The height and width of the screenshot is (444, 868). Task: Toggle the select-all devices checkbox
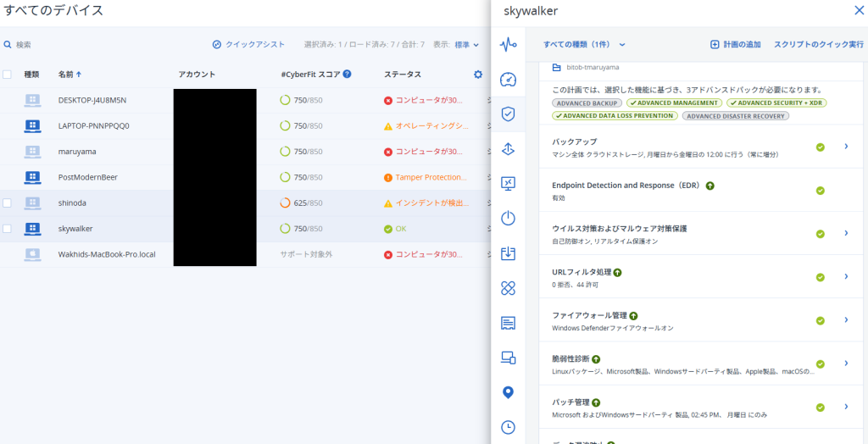(7, 75)
